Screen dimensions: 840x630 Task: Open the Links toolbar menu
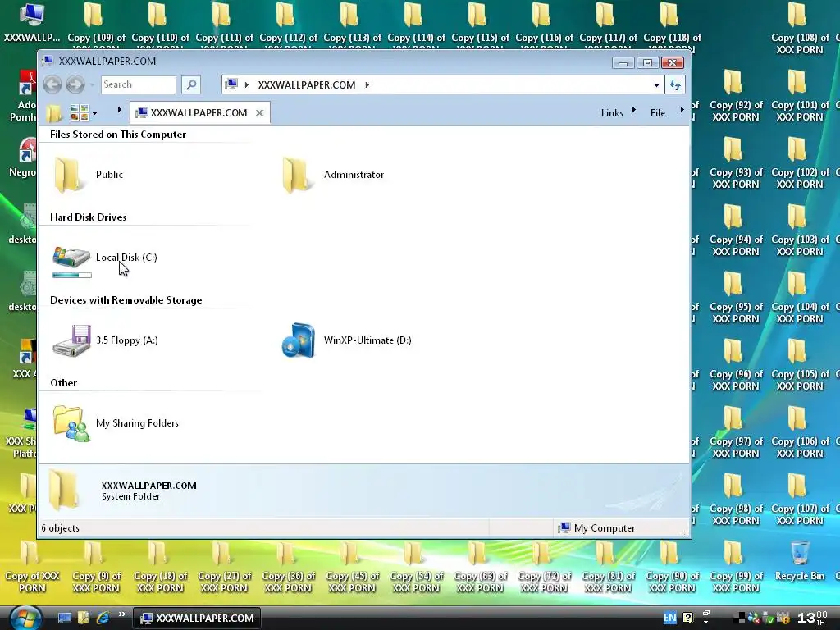click(612, 113)
